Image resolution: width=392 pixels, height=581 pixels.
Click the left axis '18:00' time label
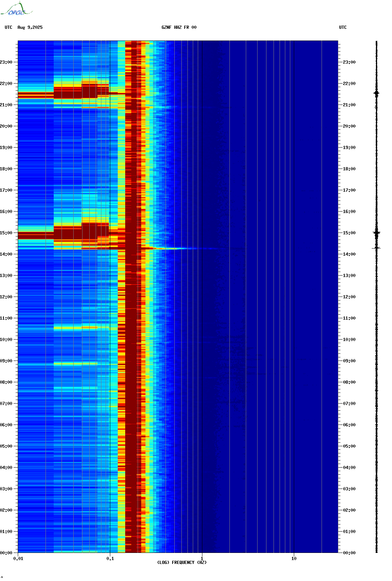6,169
